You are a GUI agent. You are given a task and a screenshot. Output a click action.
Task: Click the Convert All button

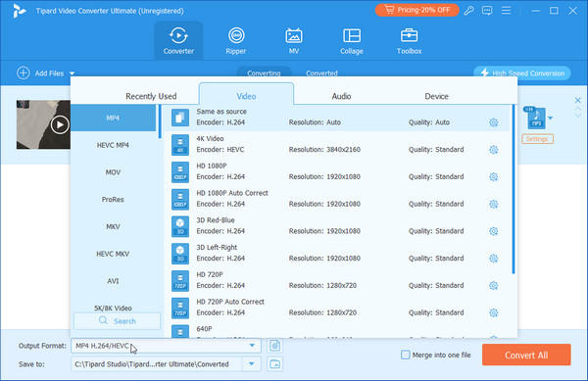[526, 355]
